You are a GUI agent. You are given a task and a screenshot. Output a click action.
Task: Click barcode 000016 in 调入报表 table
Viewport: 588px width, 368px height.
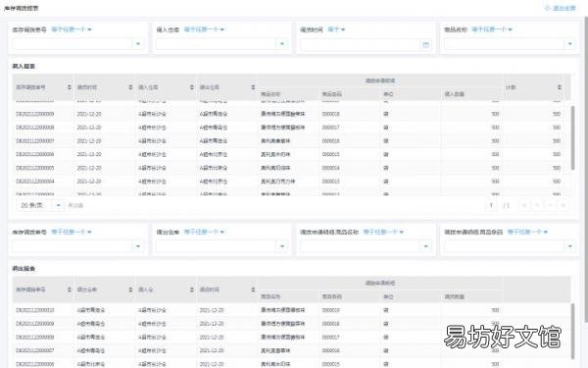(331, 140)
